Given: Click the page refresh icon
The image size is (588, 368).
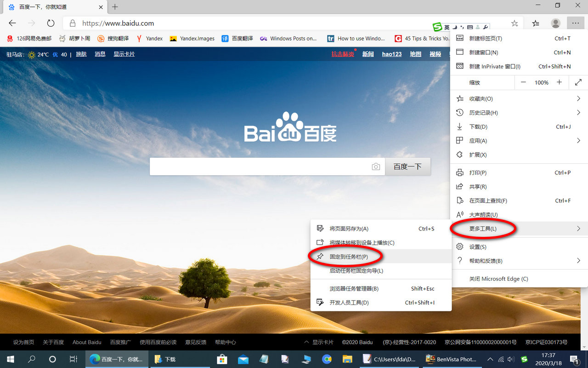Looking at the screenshot, I should [x=51, y=23].
